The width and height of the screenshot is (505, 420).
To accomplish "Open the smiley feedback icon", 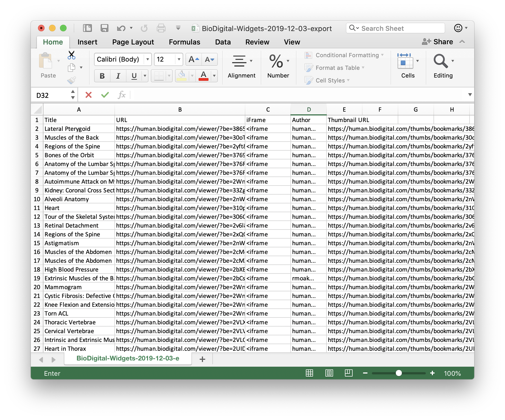I will (458, 28).
